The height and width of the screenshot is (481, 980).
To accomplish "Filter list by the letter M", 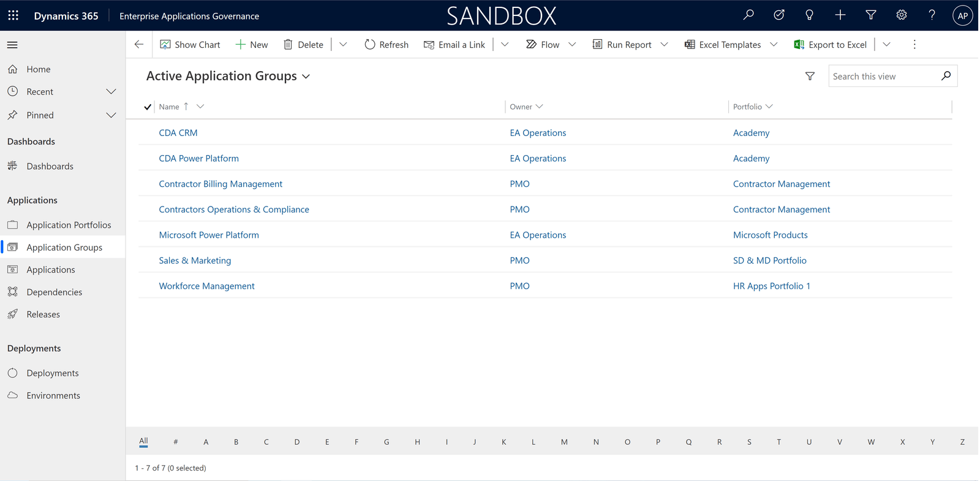I will pyautogui.click(x=564, y=442).
